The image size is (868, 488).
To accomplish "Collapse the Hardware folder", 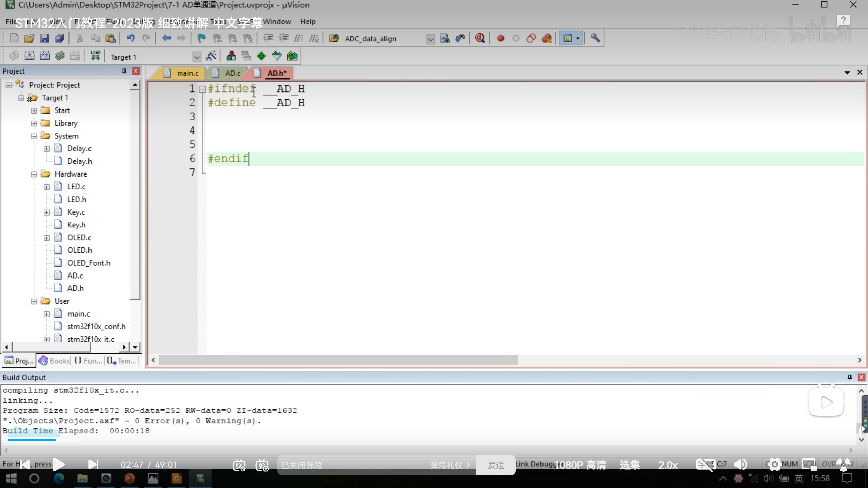I will (34, 174).
